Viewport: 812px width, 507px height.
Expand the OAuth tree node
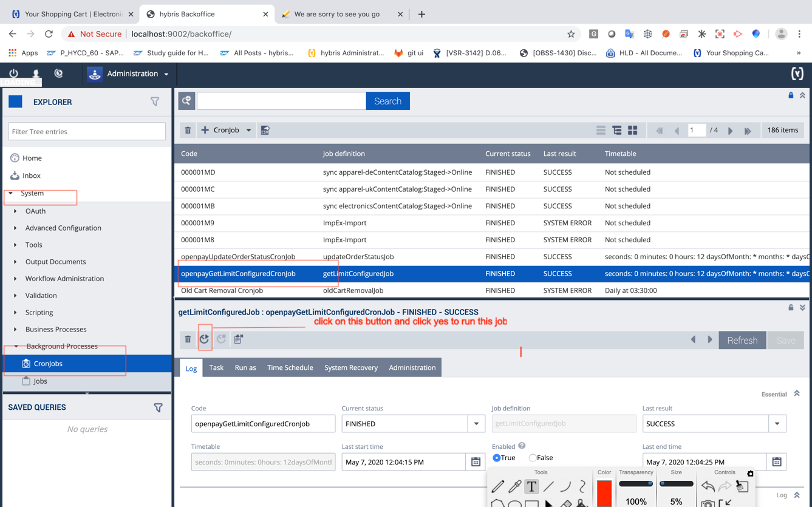click(x=15, y=211)
